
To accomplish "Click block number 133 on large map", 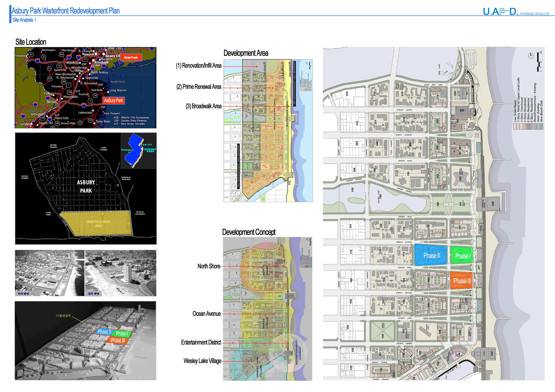I will point(351,368).
